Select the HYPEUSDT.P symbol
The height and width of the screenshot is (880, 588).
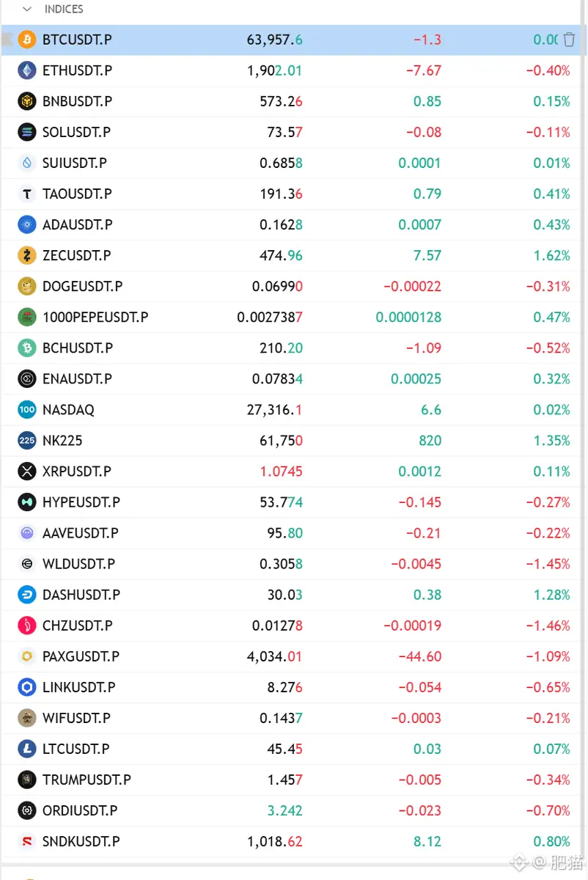[81, 502]
